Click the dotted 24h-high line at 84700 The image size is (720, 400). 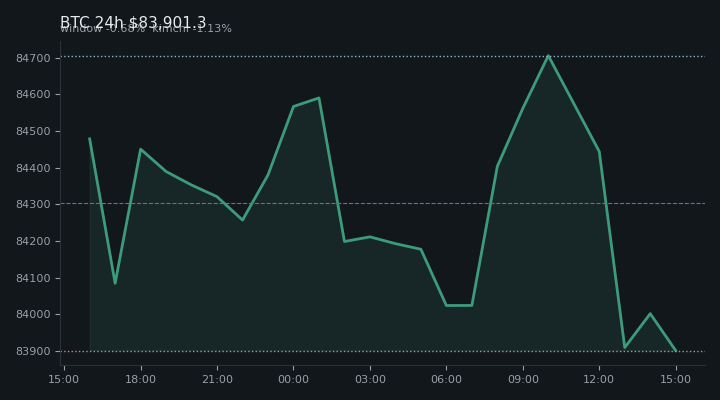pyautogui.click(x=383, y=56)
